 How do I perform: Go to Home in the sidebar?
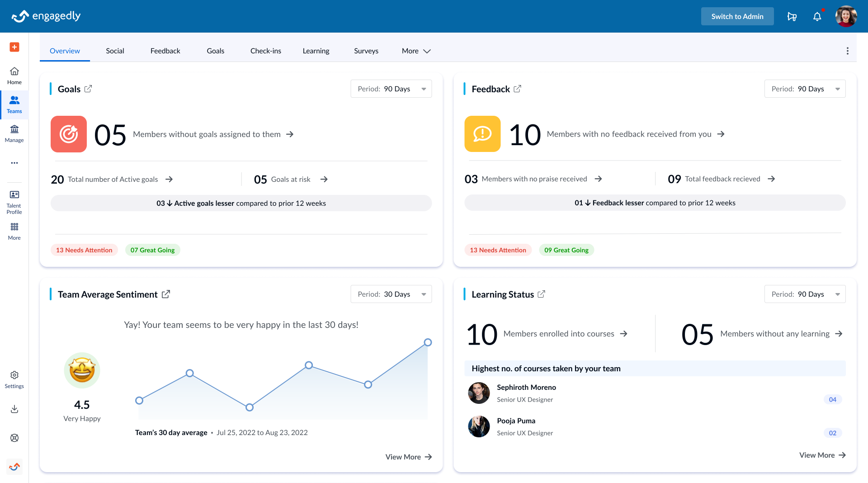pyautogui.click(x=14, y=76)
